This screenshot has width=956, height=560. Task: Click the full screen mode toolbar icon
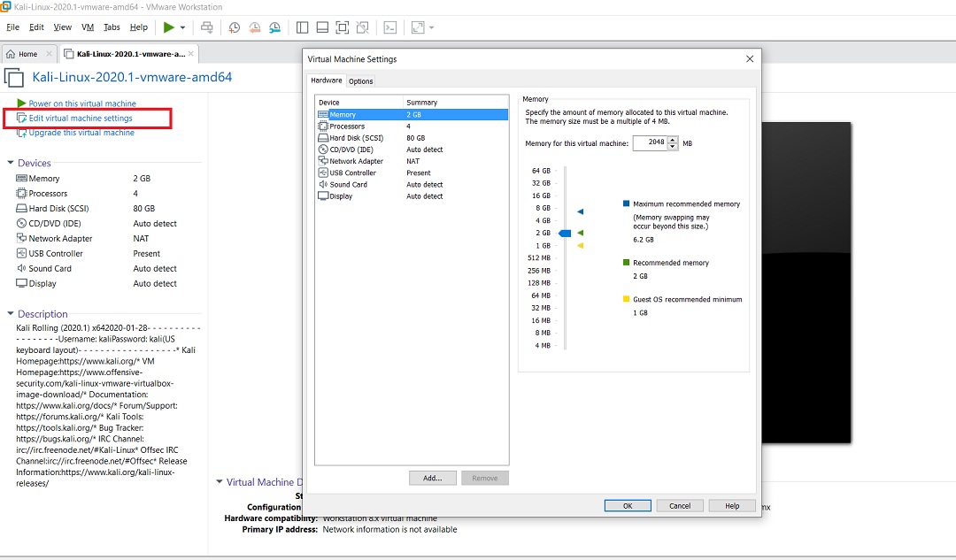click(343, 27)
